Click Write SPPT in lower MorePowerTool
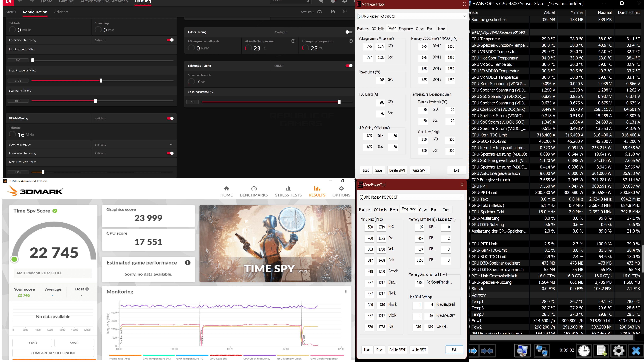644x362 pixels. (x=419, y=350)
